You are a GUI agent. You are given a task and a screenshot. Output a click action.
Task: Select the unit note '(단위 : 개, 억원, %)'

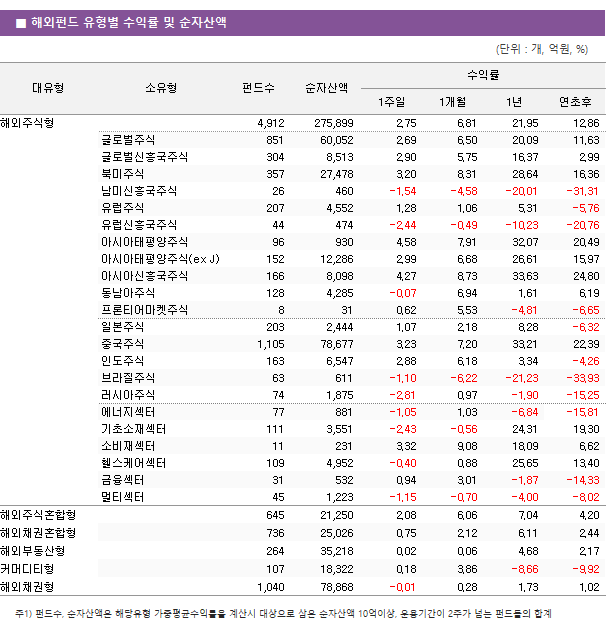pyautogui.click(x=542, y=49)
